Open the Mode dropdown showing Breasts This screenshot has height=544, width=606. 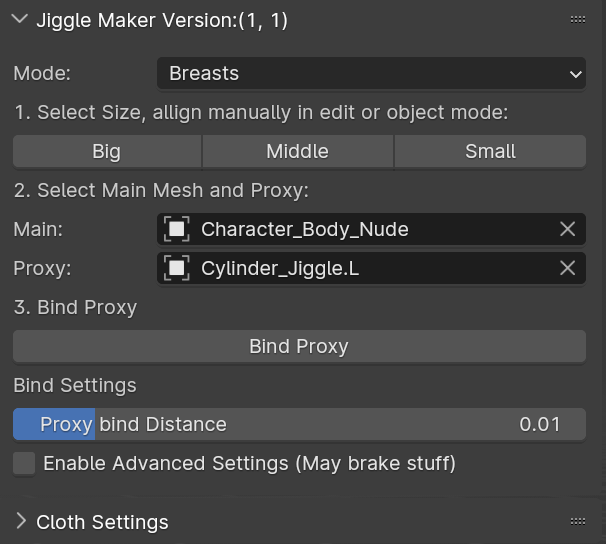click(371, 73)
